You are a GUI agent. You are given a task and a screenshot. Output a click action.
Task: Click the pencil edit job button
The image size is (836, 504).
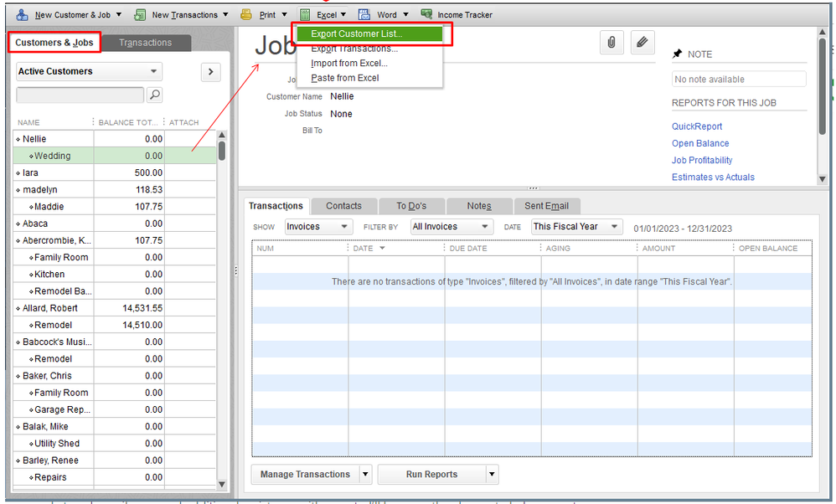[642, 42]
